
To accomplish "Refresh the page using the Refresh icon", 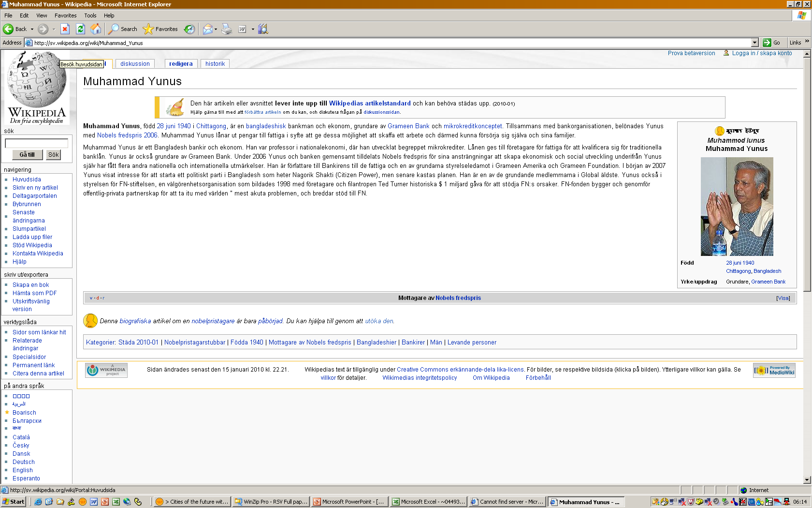I will pos(80,29).
